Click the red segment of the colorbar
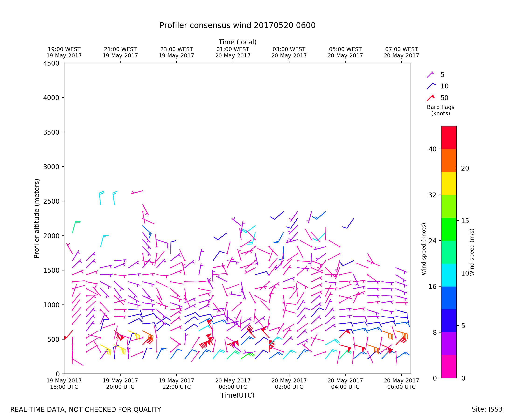This screenshot has width=513, height=420. [x=449, y=137]
